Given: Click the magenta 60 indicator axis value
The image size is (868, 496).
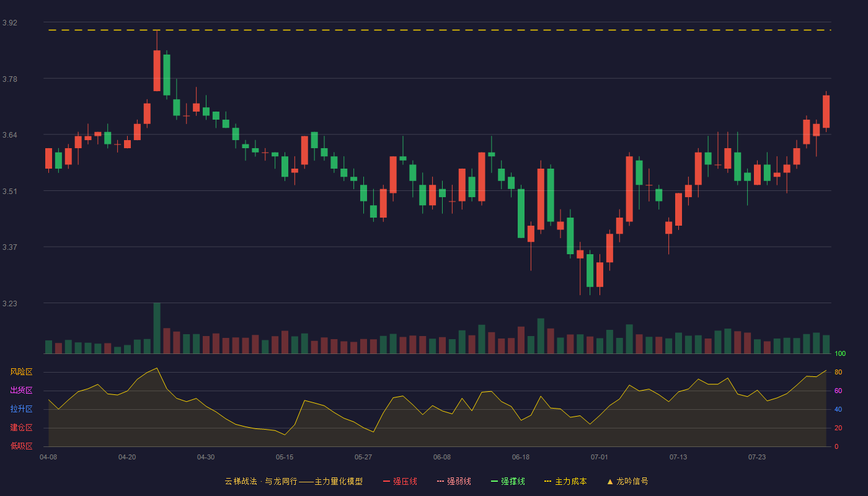Looking at the screenshot, I should (838, 391).
